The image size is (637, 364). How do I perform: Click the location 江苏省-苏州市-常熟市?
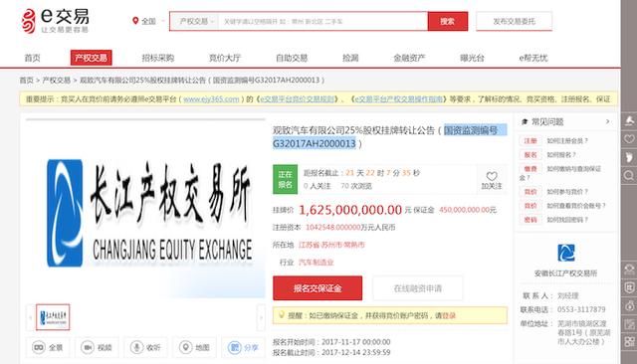click(x=331, y=245)
